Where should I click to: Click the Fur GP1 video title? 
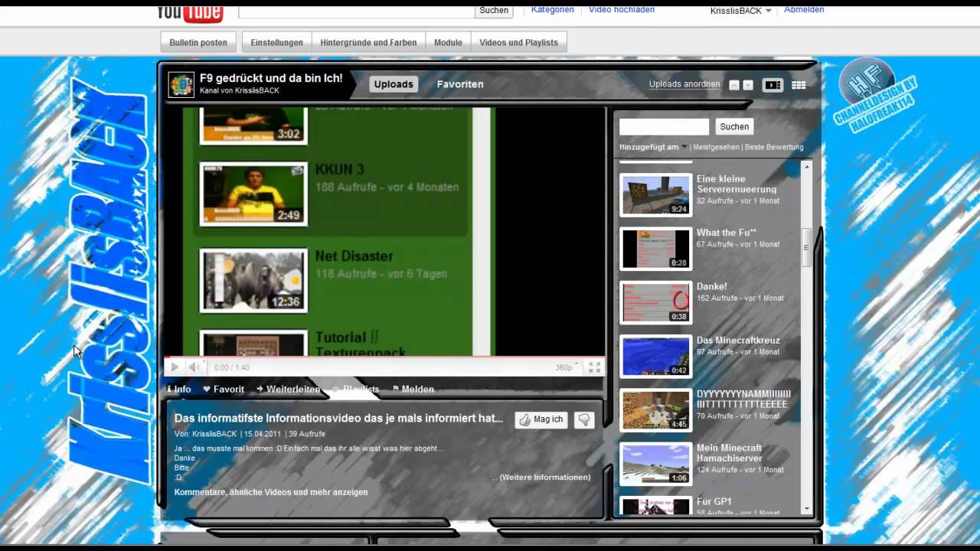click(714, 501)
